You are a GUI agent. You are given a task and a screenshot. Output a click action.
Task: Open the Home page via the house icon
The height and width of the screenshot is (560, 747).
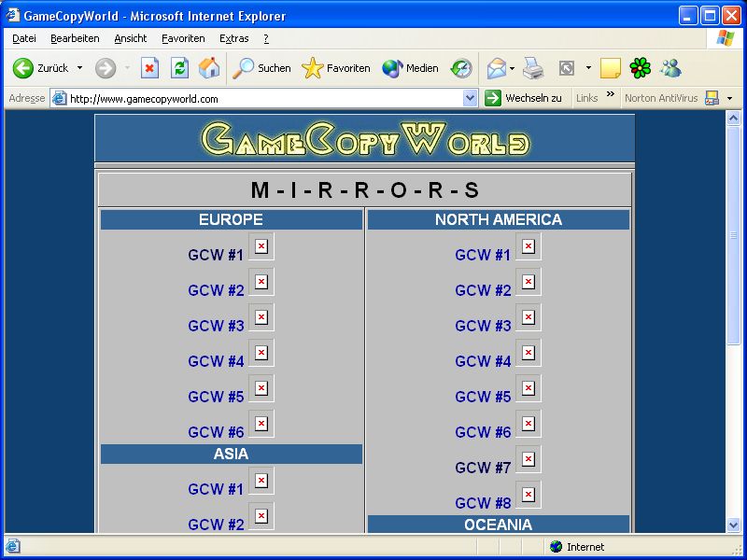pyautogui.click(x=209, y=68)
